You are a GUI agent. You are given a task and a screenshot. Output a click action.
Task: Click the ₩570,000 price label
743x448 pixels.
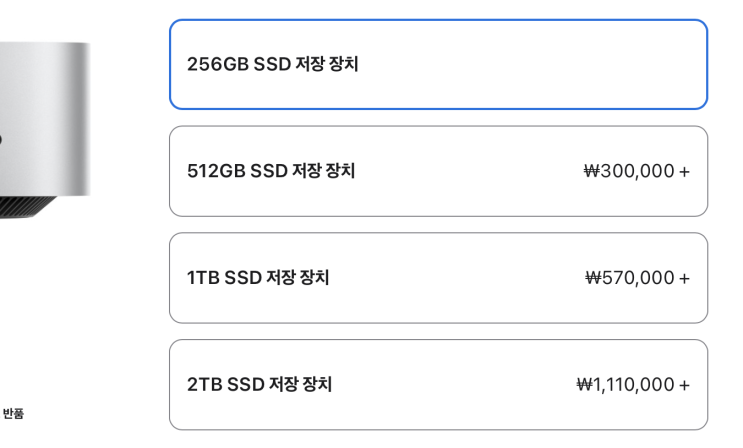[x=629, y=278]
